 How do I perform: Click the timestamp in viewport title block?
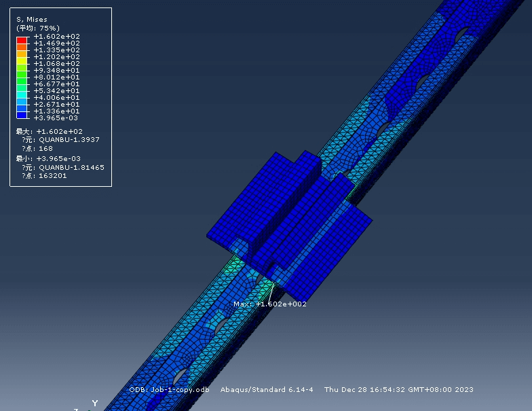(x=398, y=390)
